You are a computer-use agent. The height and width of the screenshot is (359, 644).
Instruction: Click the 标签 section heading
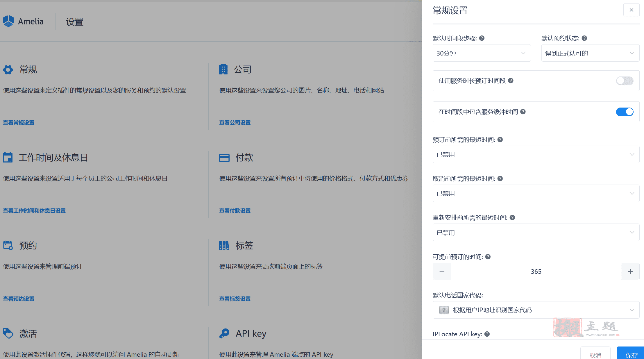click(x=244, y=246)
